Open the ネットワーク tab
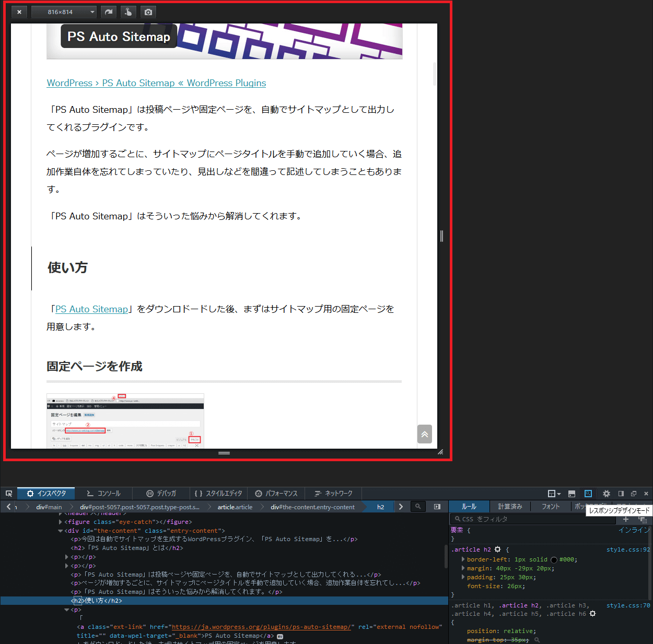 coord(333,494)
